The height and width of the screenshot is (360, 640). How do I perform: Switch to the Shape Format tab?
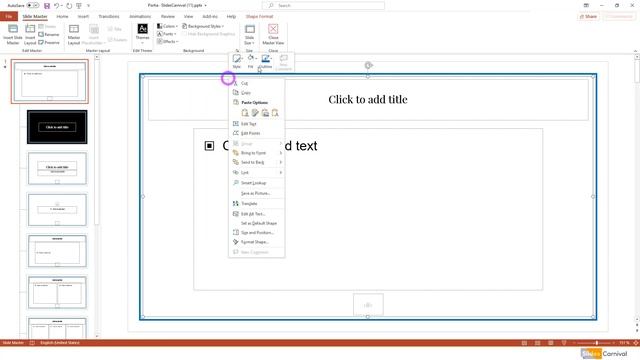click(259, 16)
